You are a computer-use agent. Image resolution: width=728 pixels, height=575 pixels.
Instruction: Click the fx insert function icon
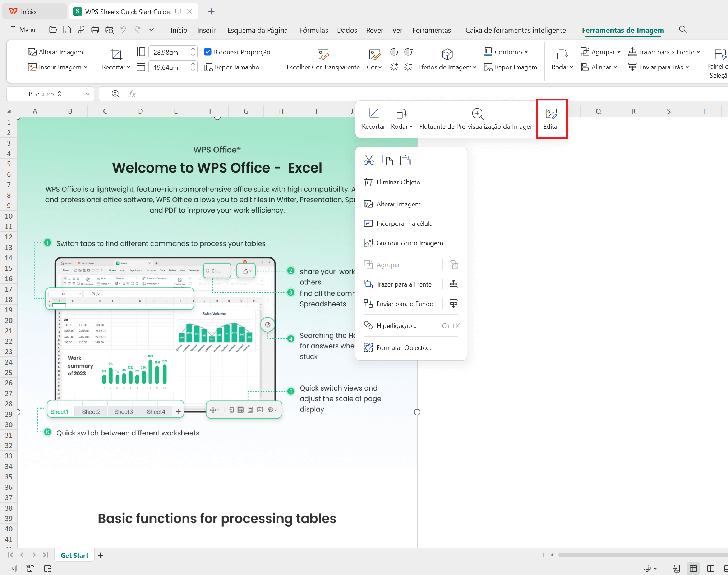coord(132,94)
